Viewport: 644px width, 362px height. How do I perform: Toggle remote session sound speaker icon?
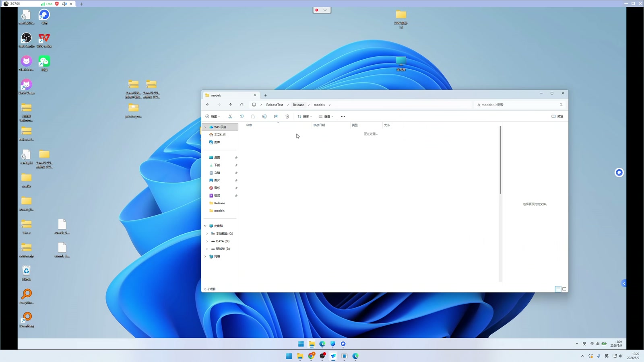tap(64, 4)
